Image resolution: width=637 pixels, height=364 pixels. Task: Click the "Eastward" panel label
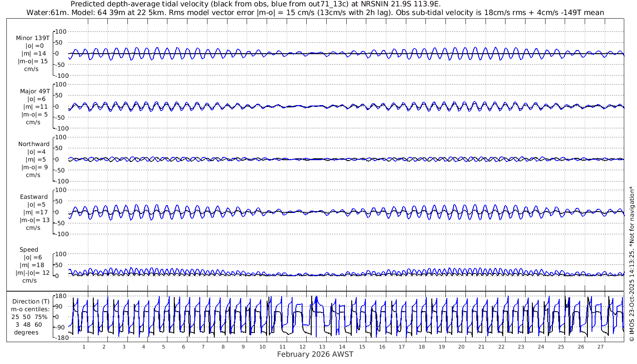(x=35, y=197)
